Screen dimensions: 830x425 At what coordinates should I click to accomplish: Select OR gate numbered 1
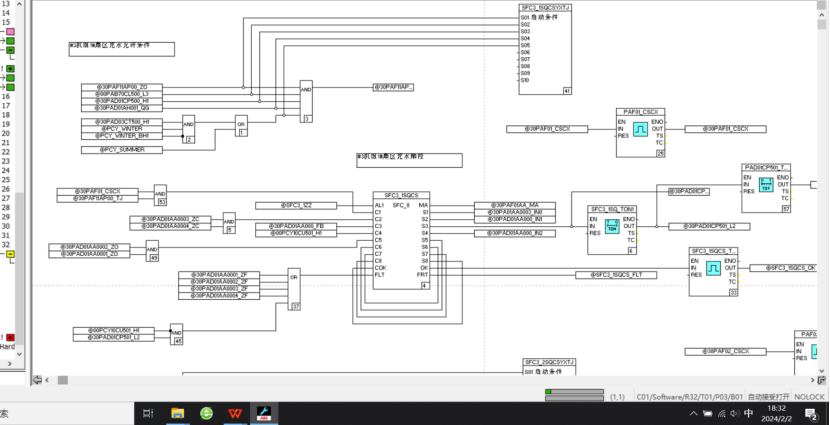coord(241,125)
